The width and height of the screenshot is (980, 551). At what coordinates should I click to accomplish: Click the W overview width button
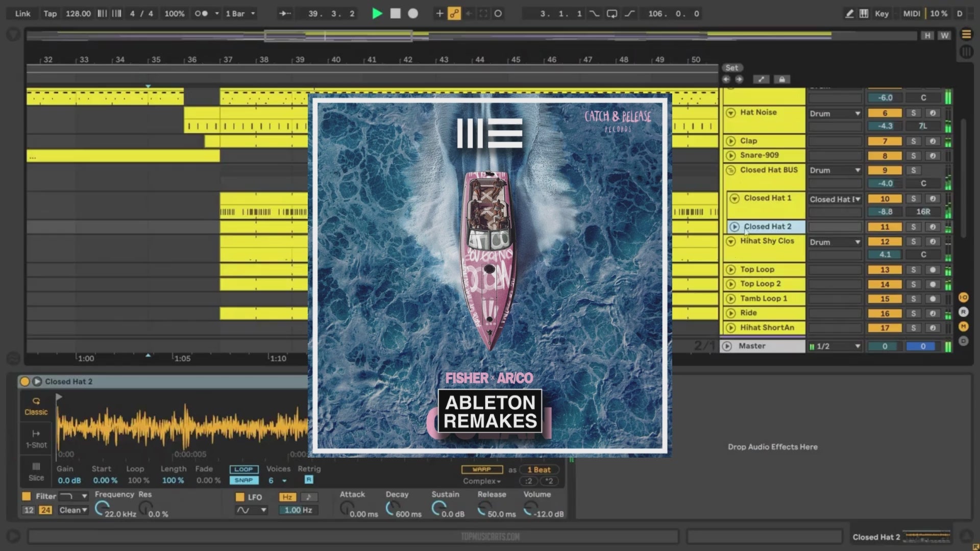tap(945, 35)
